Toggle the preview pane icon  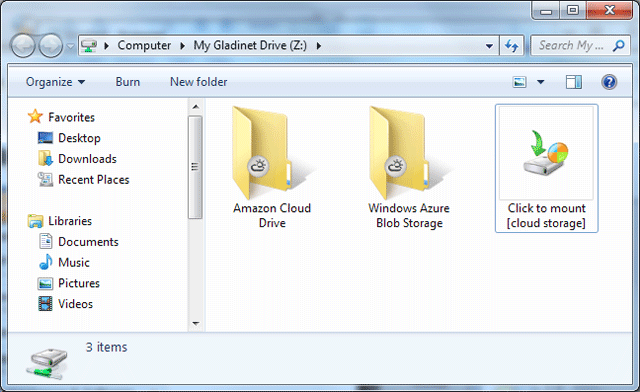573,82
